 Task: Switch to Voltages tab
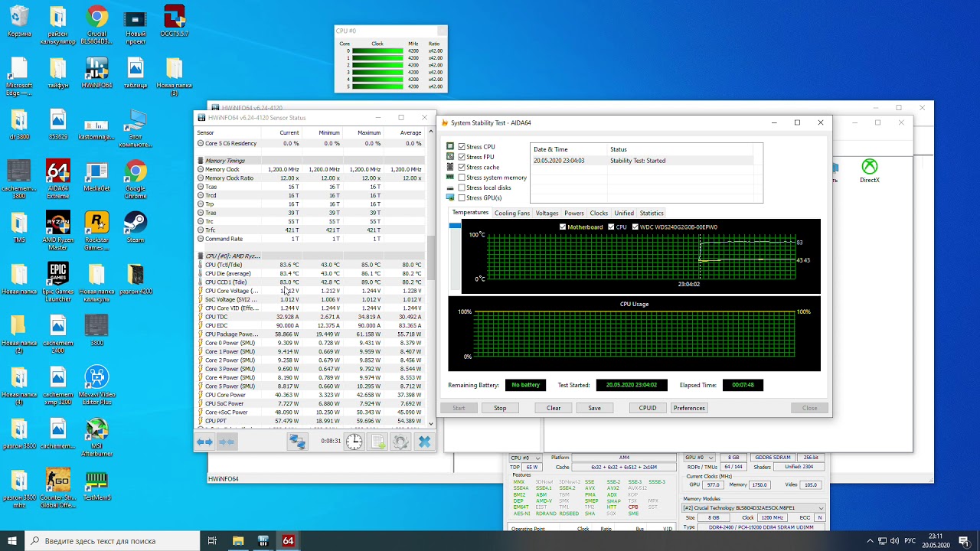click(x=547, y=214)
